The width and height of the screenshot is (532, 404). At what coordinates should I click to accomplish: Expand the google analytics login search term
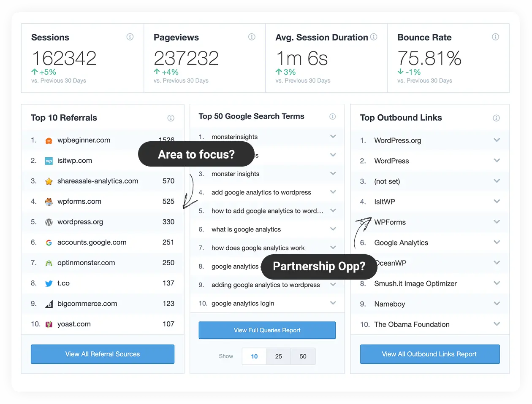(x=333, y=303)
